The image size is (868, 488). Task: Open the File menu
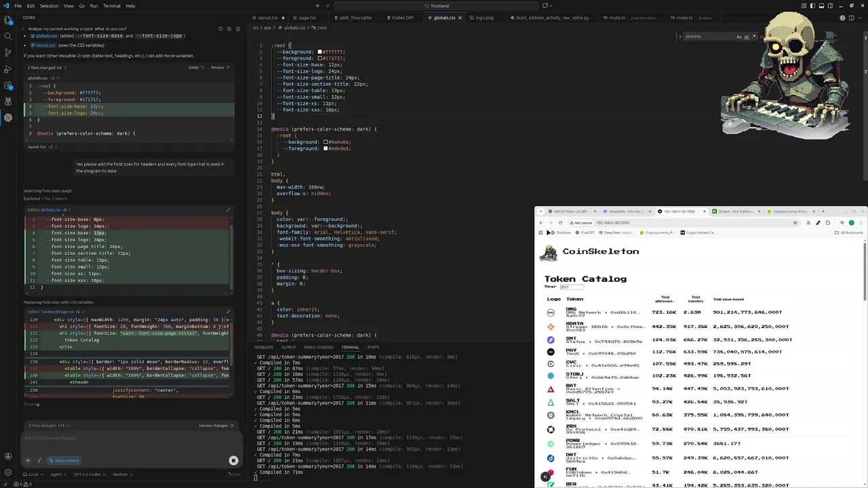coord(18,5)
